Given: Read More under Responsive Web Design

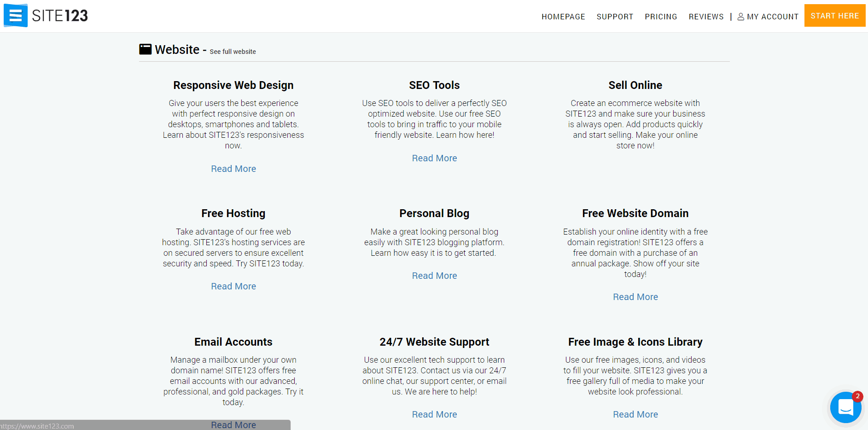Looking at the screenshot, I should click(233, 169).
